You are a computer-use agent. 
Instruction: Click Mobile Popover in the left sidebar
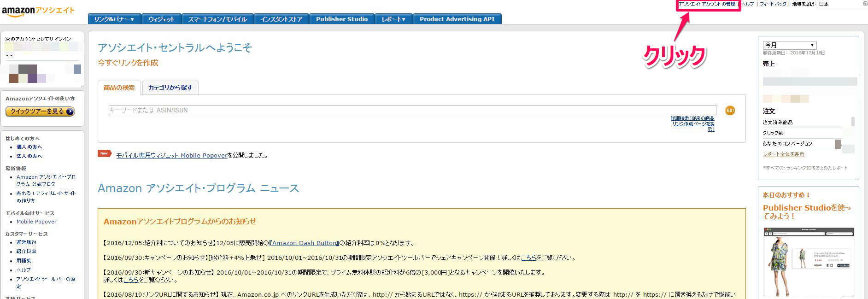[36, 222]
